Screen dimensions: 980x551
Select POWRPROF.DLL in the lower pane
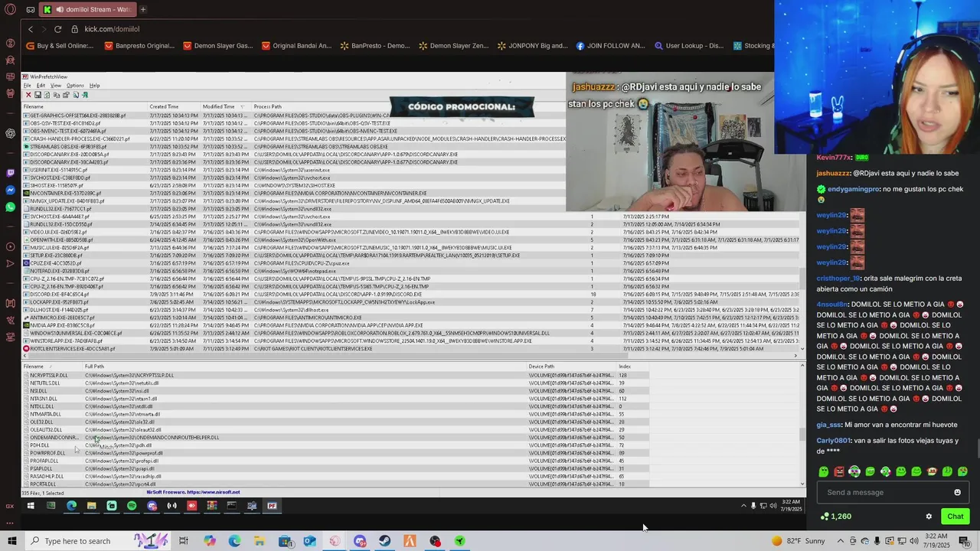coord(335,453)
